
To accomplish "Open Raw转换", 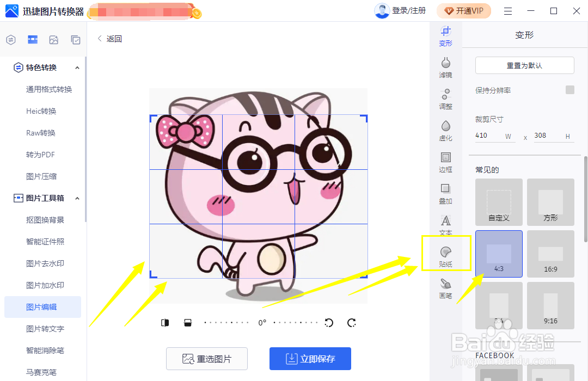I will coord(41,133).
